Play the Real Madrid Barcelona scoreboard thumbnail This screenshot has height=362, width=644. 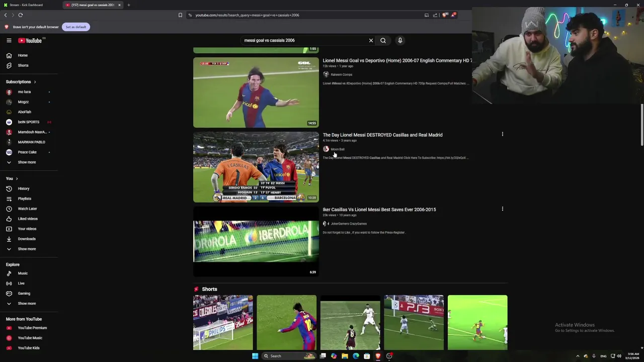[x=256, y=167]
